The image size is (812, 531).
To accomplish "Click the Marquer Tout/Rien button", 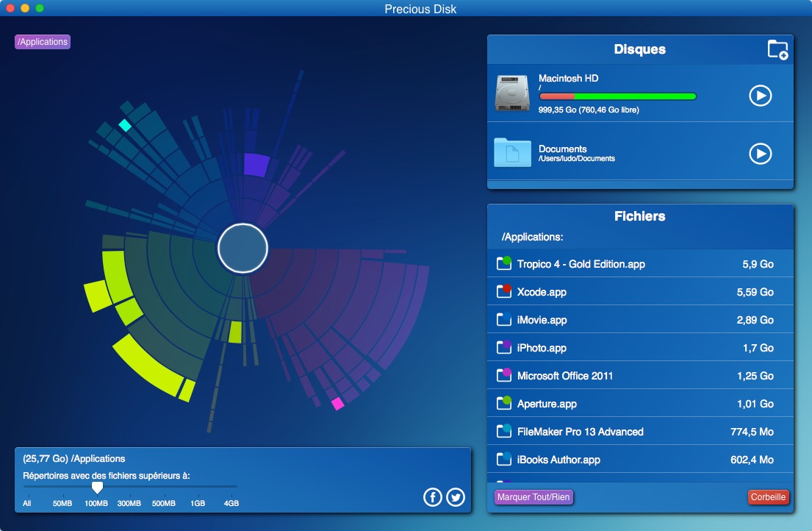I will tap(533, 497).
